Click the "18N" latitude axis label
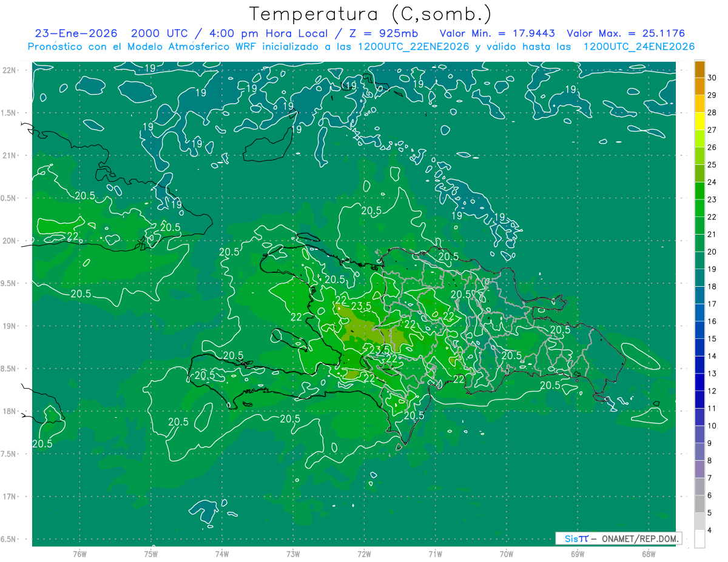 10,411
